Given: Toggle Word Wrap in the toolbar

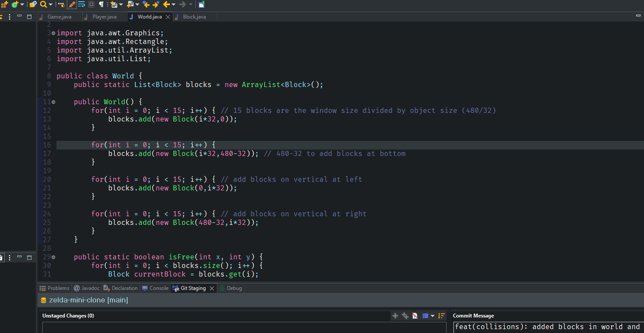Looking at the screenshot, I should click(x=81, y=4).
